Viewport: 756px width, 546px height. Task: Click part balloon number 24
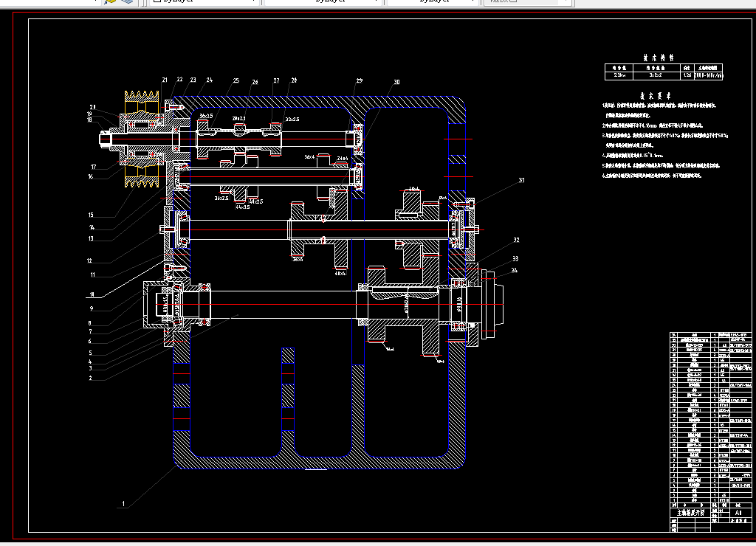209,80
